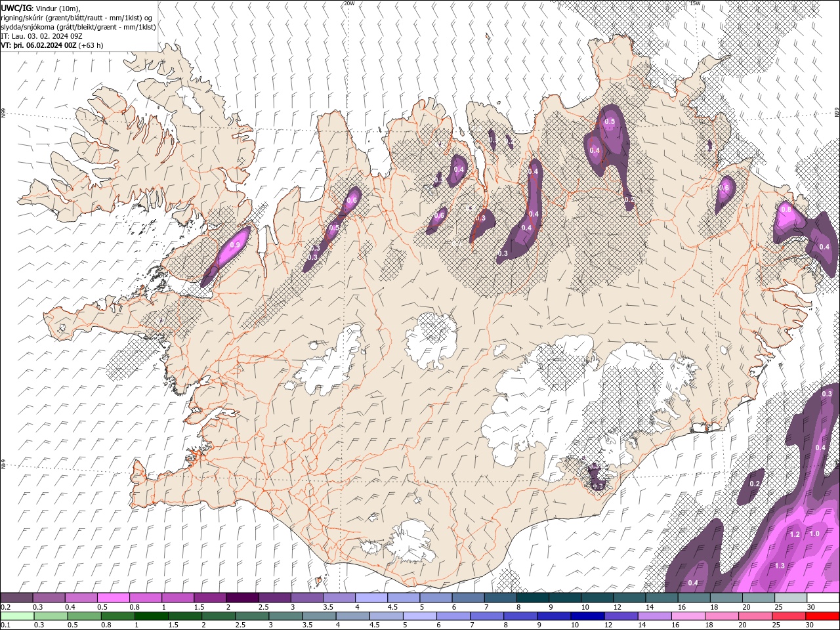
Task: Click the '0.2' label under the upper legend
Action: (x=5, y=607)
